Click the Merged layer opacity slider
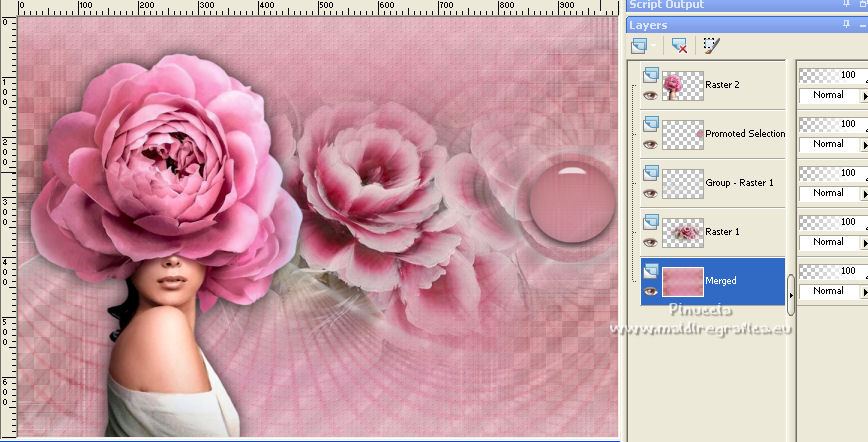 [x=833, y=271]
